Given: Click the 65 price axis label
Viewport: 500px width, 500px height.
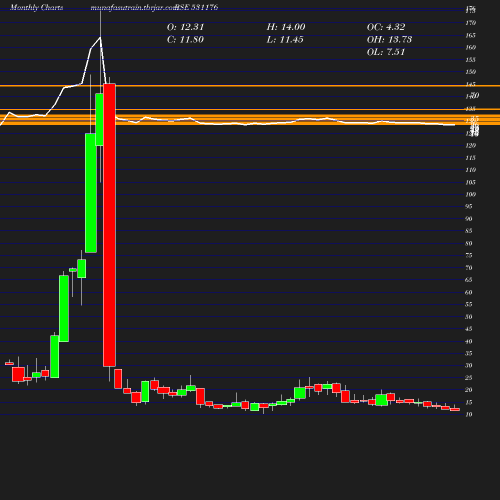Looking at the screenshot, I should [469, 280].
